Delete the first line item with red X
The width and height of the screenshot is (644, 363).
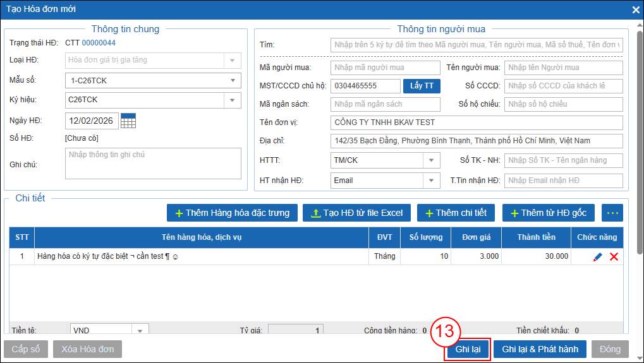[x=614, y=257]
